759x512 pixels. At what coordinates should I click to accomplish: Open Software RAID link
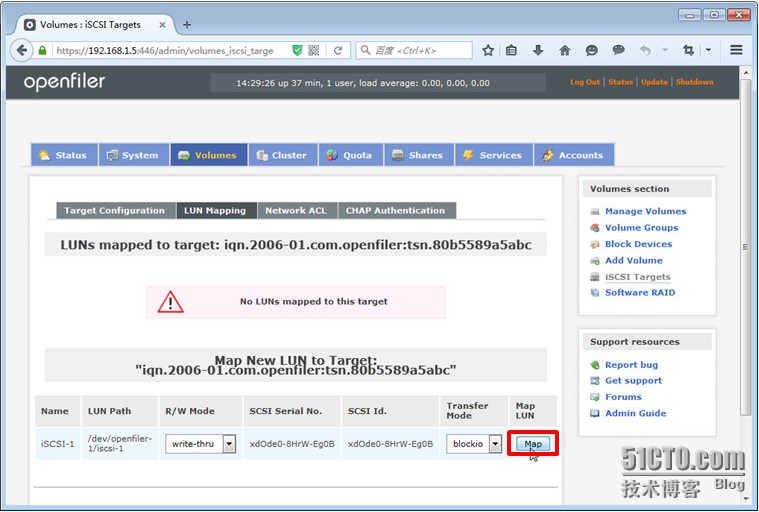click(640, 292)
